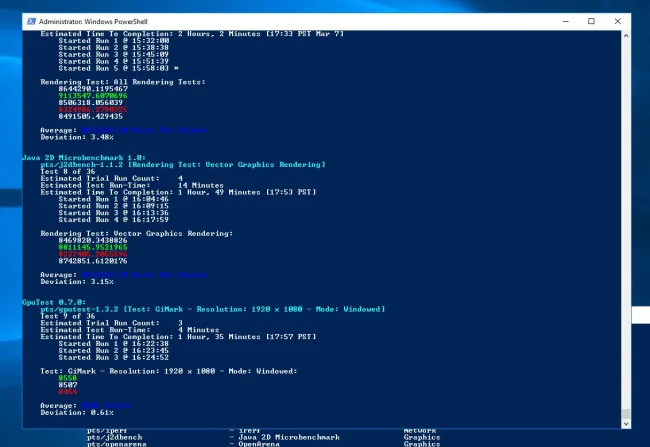Click the green value 8811145.9521965

click(93, 247)
